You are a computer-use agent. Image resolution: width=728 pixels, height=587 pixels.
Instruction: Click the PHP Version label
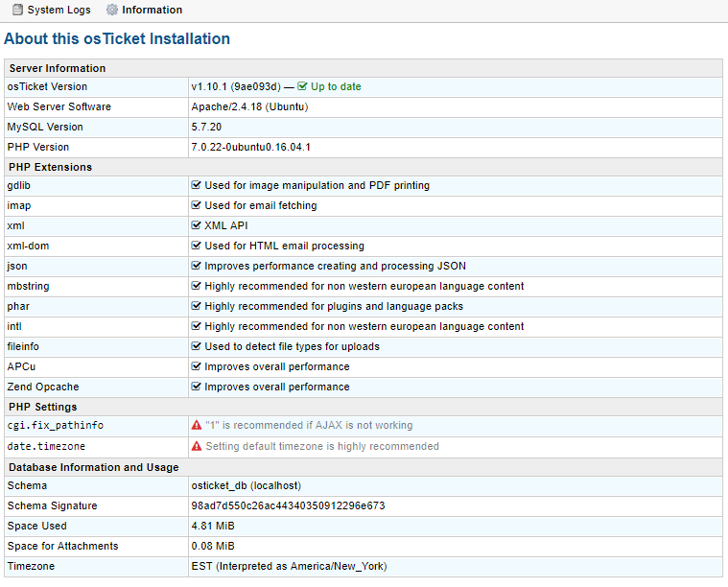38,147
